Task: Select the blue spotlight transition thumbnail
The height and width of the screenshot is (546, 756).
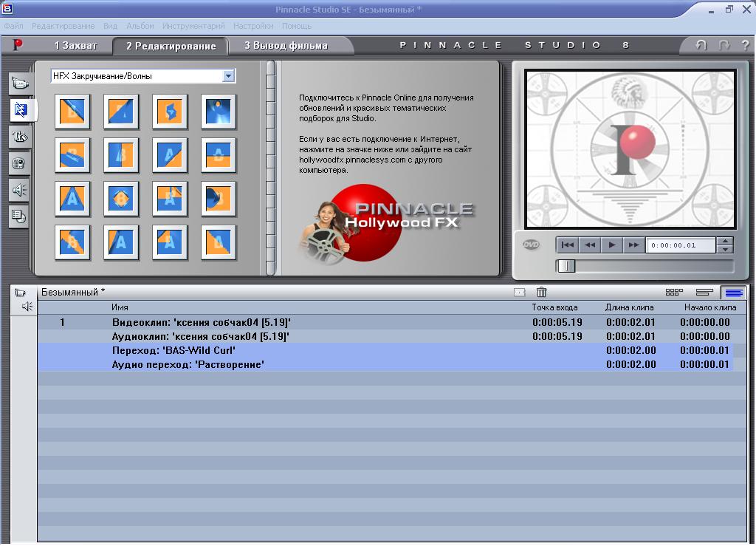Action: pyautogui.click(x=219, y=112)
